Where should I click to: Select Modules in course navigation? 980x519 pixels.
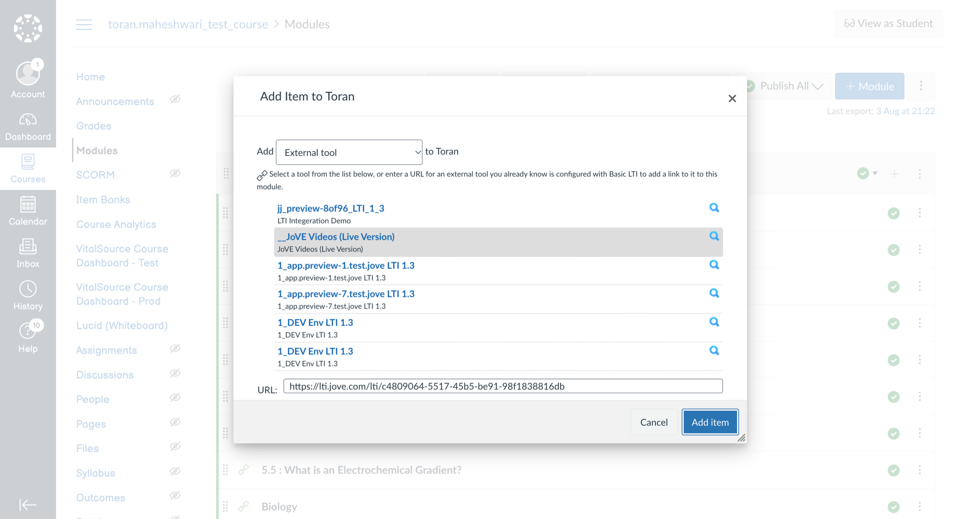click(97, 151)
